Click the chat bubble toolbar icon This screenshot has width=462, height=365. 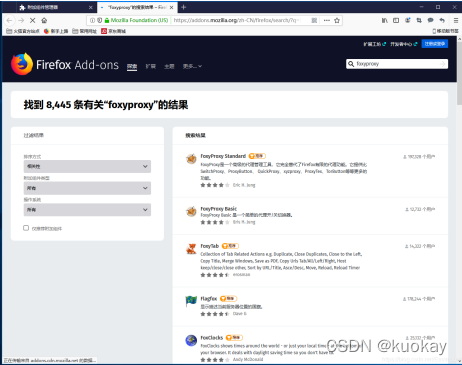431,20
